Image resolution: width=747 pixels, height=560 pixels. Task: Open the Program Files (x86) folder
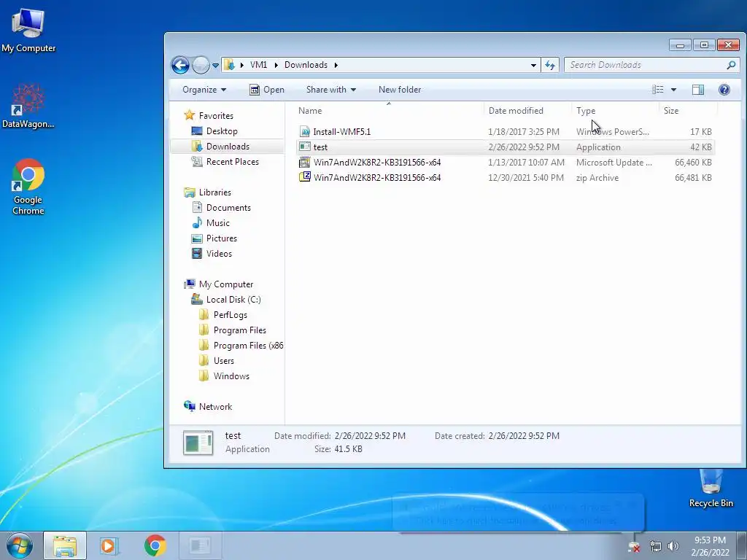pyautogui.click(x=248, y=345)
